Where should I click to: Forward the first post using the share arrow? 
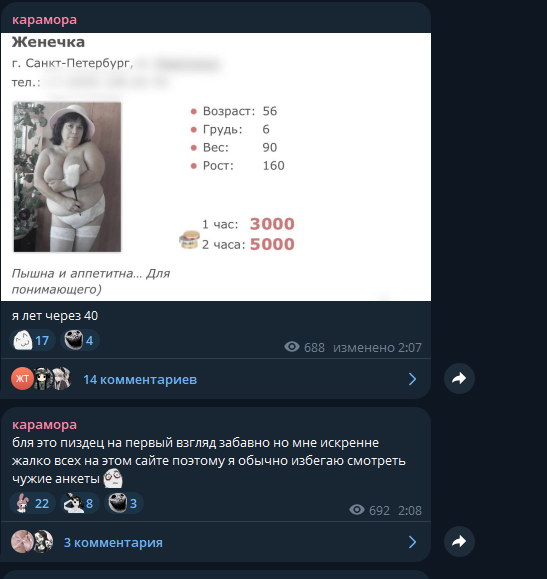[x=459, y=378]
